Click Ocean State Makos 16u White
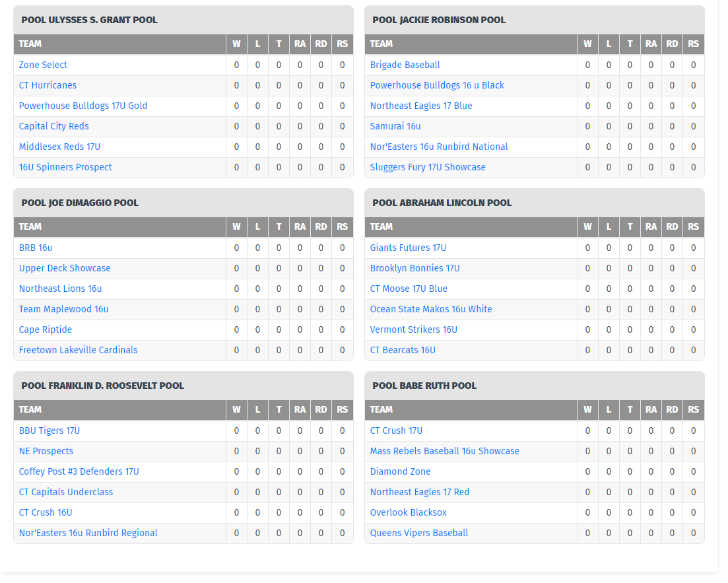 430,309
